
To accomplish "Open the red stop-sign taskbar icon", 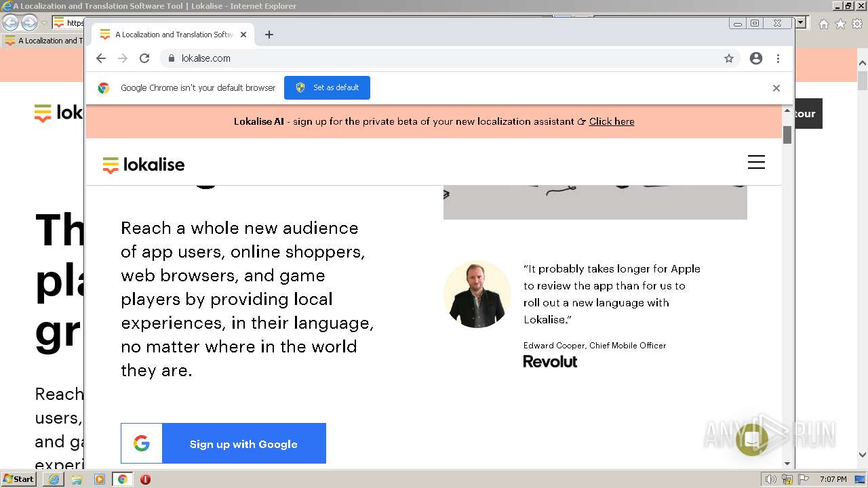I will pyautogui.click(x=145, y=479).
